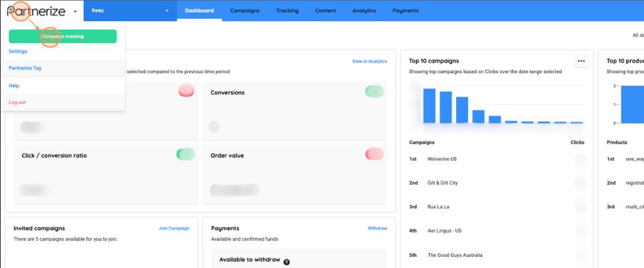644x268 pixels.
Task: Select Partnerize Tag in the menu
Action: [25, 68]
